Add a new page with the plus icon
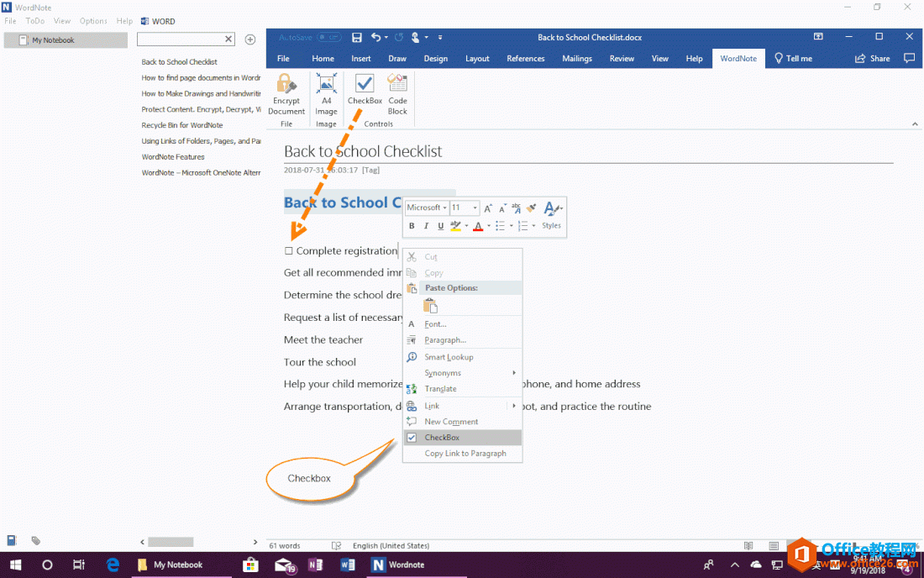The width and height of the screenshot is (924, 578). click(x=250, y=39)
